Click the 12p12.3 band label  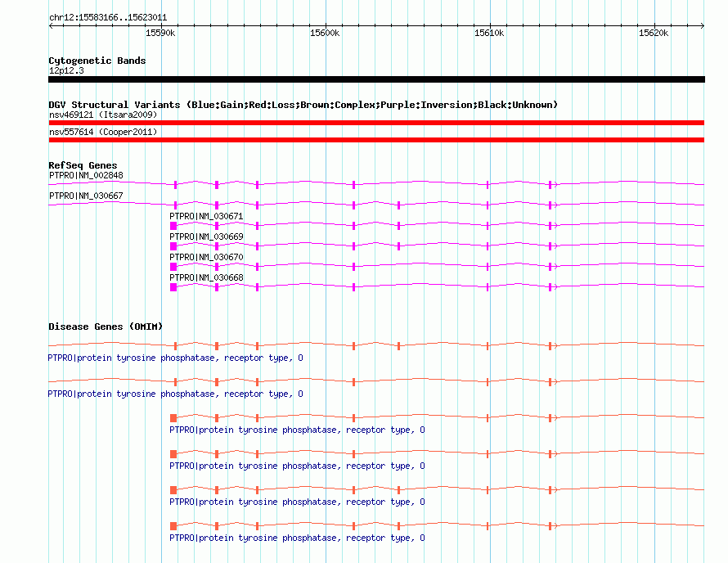66,70
